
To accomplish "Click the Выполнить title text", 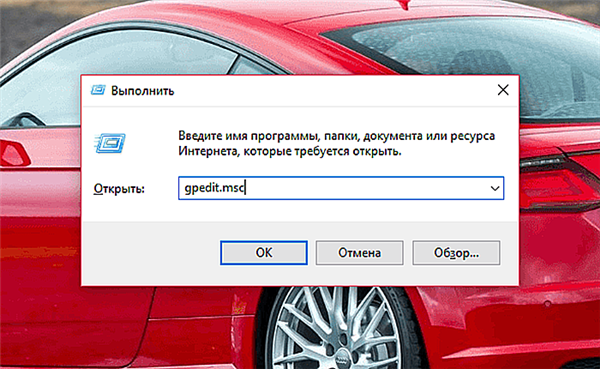I will pyautogui.click(x=142, y=91).
